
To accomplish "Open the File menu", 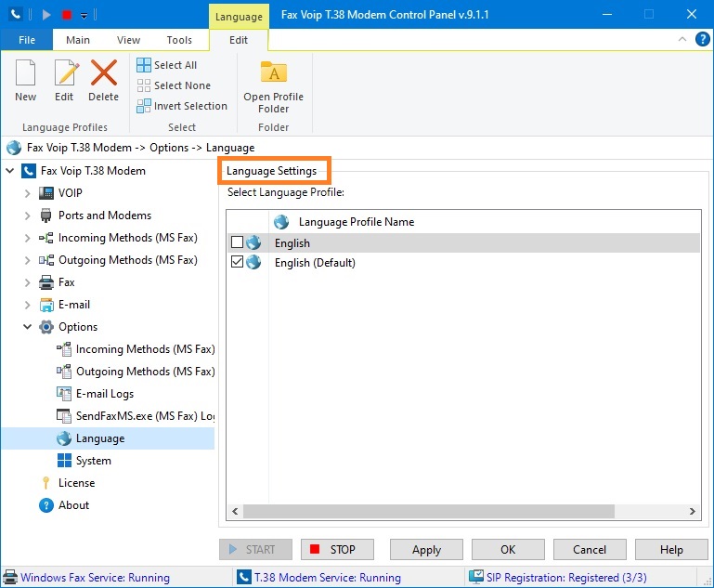I will point(27,40).
